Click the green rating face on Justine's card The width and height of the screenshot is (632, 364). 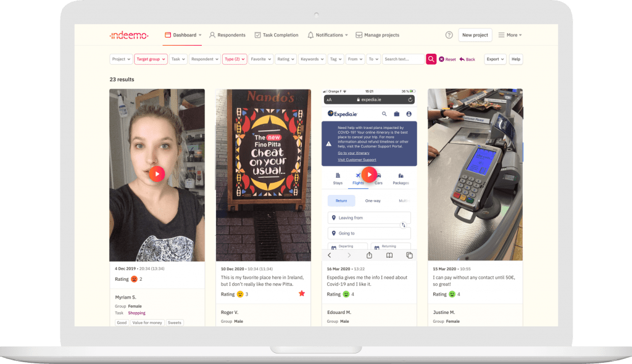tap(452, 294)
